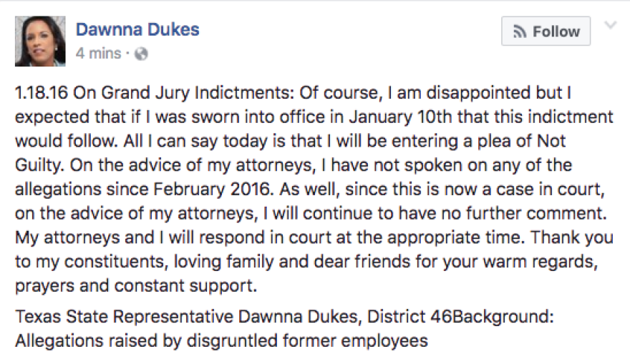Open the post options chevron menu

click(x=610, y=26)
